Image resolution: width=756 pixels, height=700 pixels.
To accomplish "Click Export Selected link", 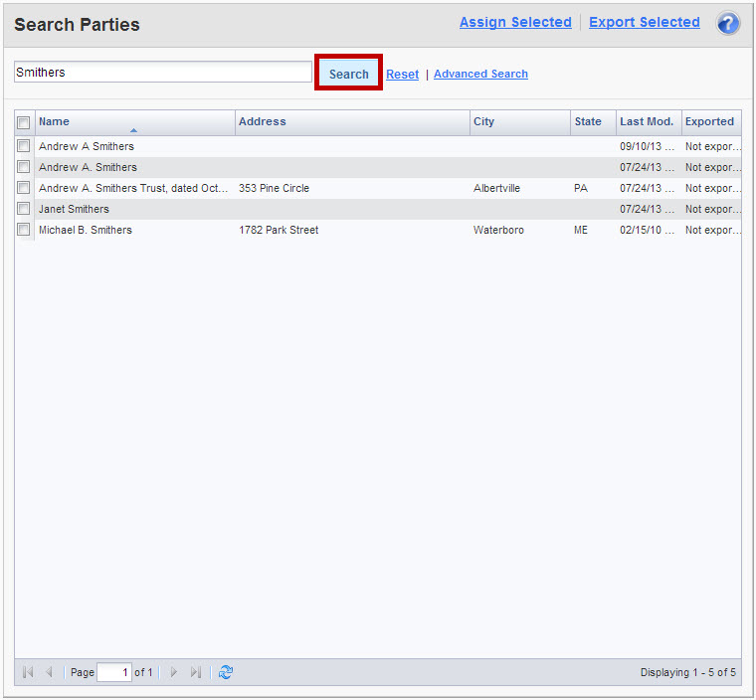I will pyautogui.click(x=645, y=22).
